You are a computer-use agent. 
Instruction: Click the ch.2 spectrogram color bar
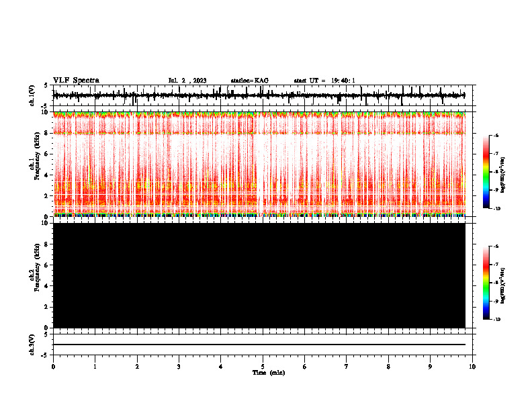tap(486, 283)
